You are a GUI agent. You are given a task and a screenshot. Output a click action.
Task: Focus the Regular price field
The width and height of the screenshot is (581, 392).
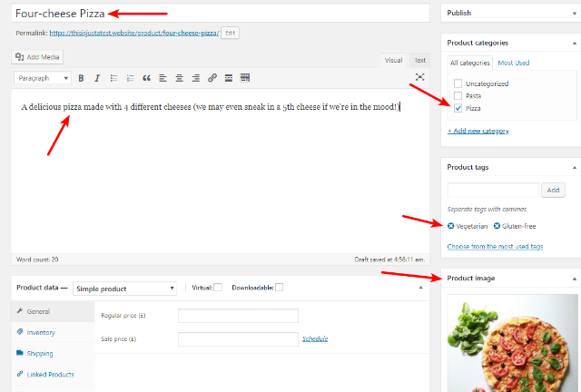coord(238,316)
